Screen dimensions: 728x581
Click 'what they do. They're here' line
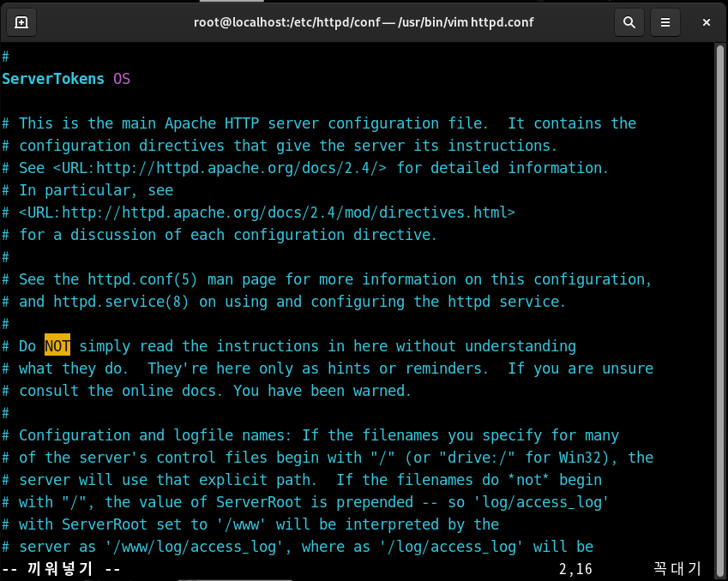pyautogui.click(x=328, y=368)
